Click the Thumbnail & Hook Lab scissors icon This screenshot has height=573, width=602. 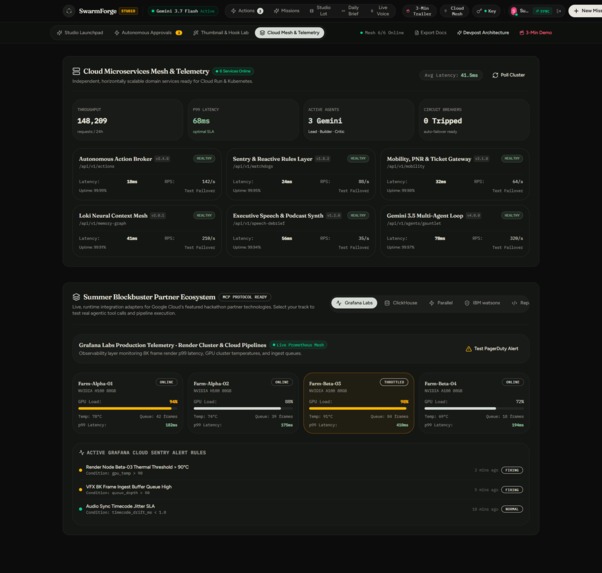196,33
